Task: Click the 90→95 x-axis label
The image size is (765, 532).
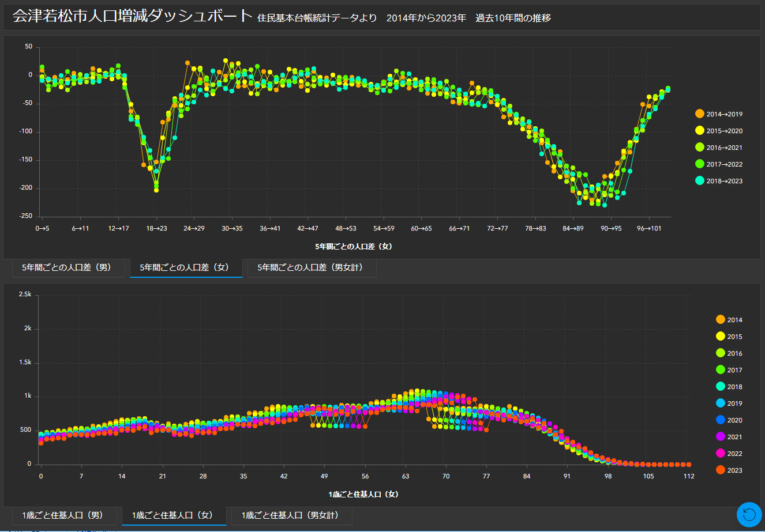Action: (612, 228)
